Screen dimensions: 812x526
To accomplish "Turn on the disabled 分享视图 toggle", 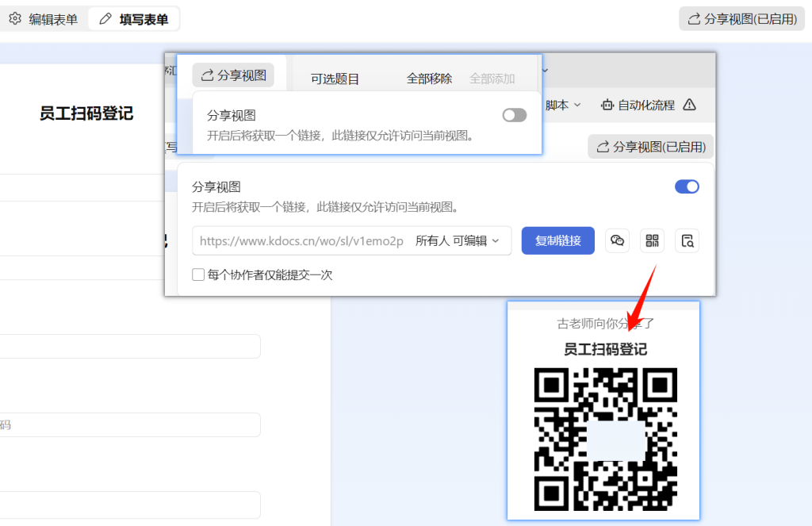I will tap(514, 115).
